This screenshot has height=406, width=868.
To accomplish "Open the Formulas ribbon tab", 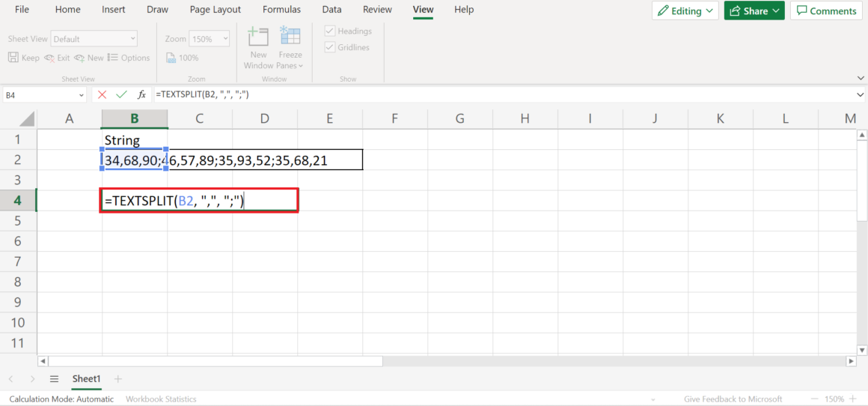I will tap(281, 10).
